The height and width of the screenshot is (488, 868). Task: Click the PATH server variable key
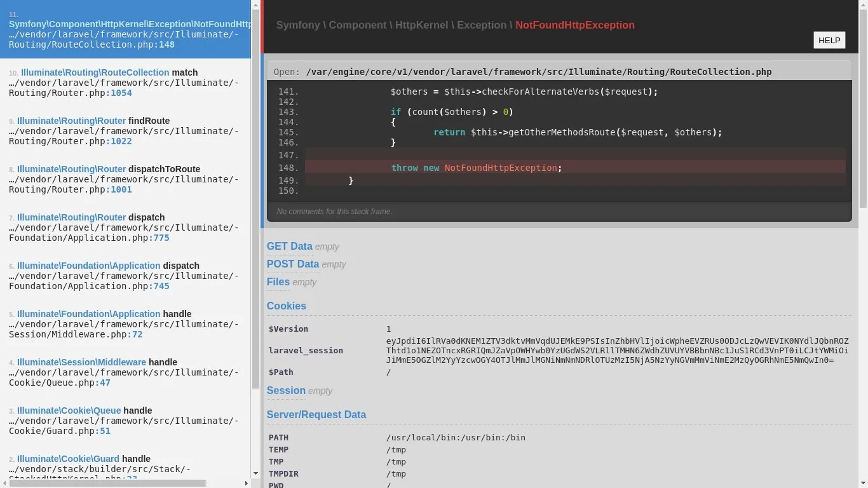[x=278, y=438]
